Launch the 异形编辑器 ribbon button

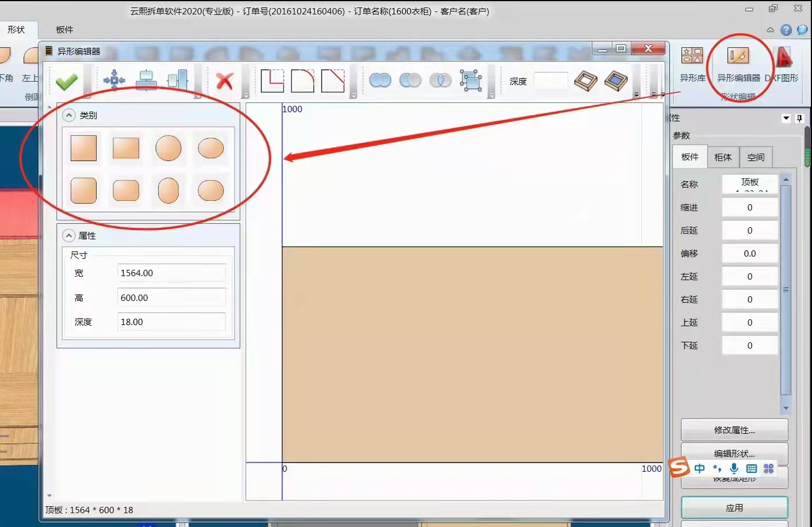point(738,64)
